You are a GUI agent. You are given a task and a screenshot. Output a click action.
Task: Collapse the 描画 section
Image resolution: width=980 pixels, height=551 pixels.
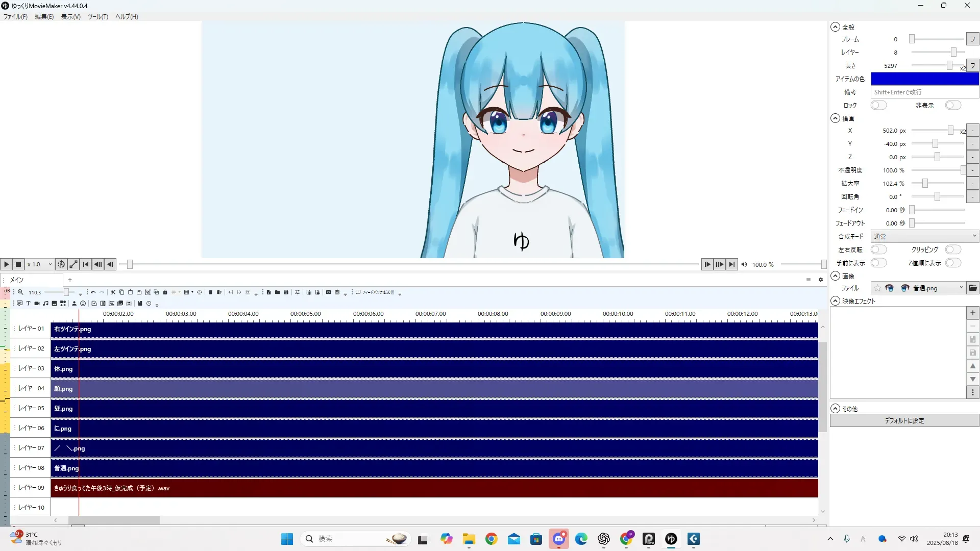[835, 118]
